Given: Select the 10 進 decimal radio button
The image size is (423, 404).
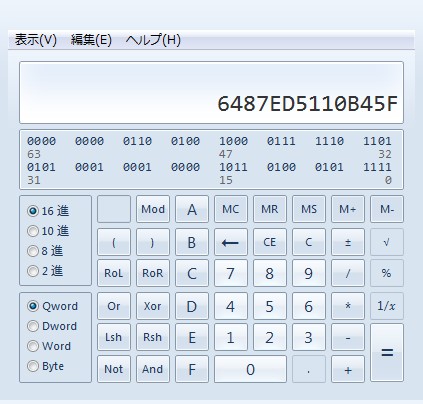Looking at the screenshot, I should click(33, 231).
